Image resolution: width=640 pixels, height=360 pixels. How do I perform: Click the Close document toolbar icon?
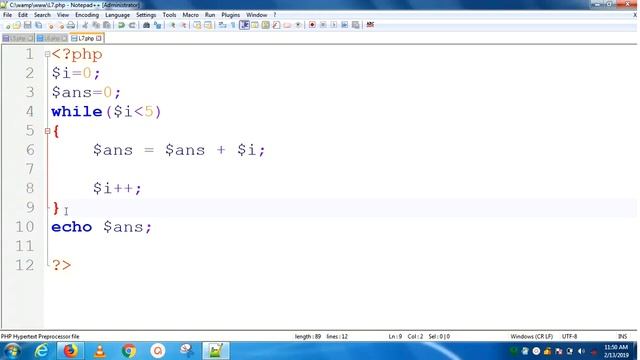pyautogui.click(x=51, y=25)
